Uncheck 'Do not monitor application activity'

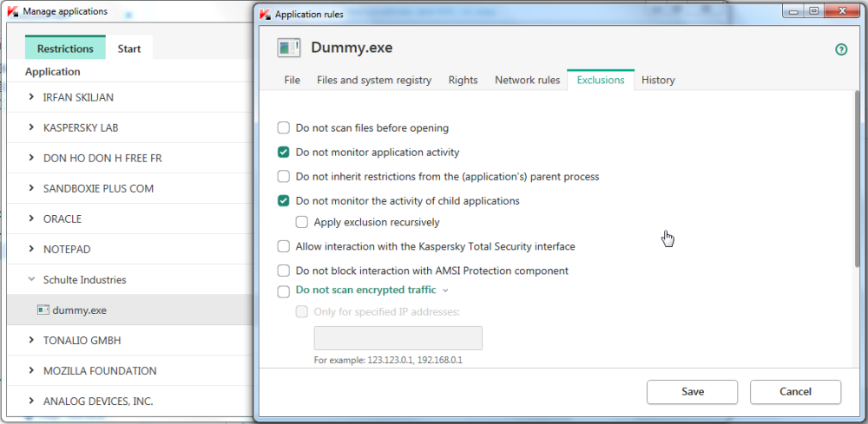[283, 153]
